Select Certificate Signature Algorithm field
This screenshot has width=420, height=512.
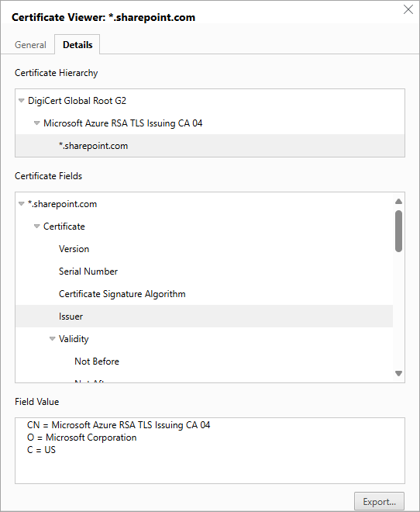pos(204,294)
